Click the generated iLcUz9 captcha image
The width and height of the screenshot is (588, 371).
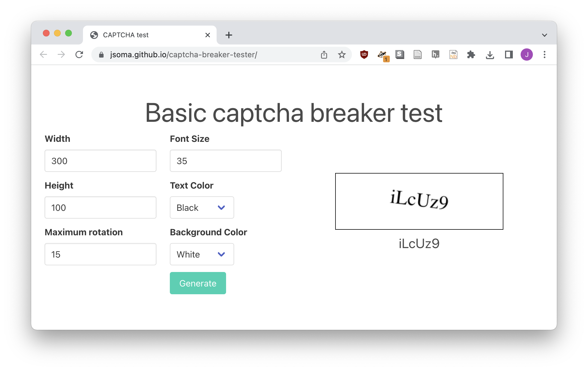419,201
